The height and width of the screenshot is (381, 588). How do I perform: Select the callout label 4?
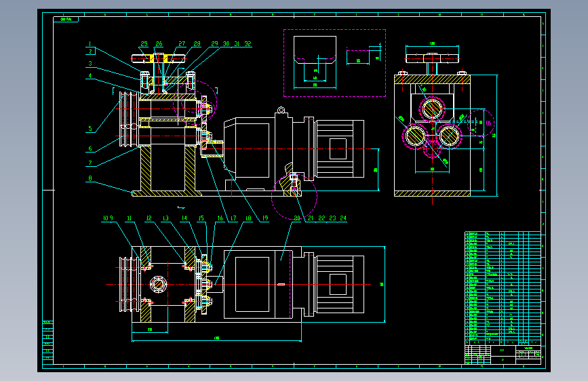click(90, 75)
